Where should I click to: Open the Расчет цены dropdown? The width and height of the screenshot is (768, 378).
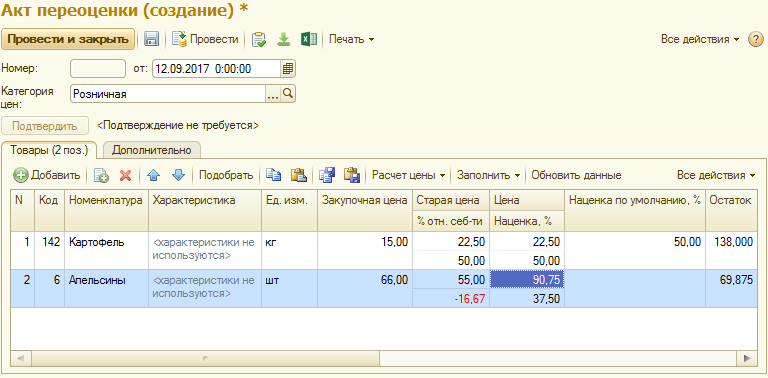408,175
